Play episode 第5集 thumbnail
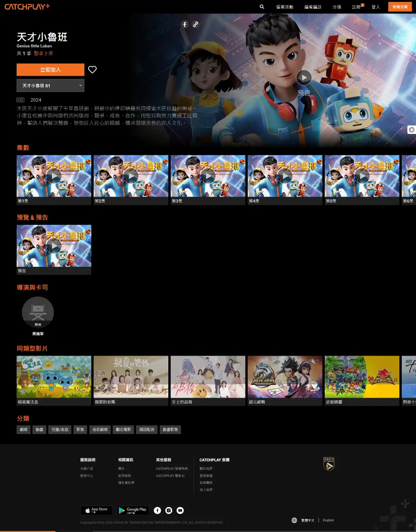The width and height of the screenshot is (416, 532). (x=362, y=176)
